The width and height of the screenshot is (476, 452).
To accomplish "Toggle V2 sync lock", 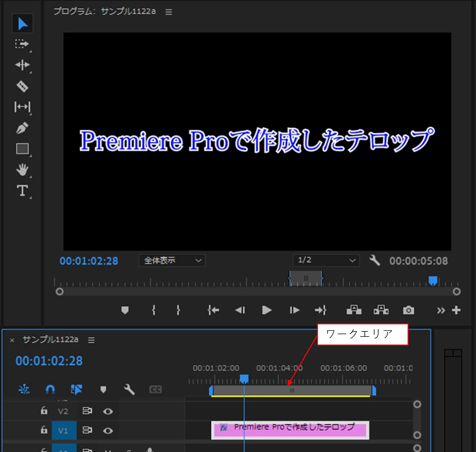I will point(87,411).
